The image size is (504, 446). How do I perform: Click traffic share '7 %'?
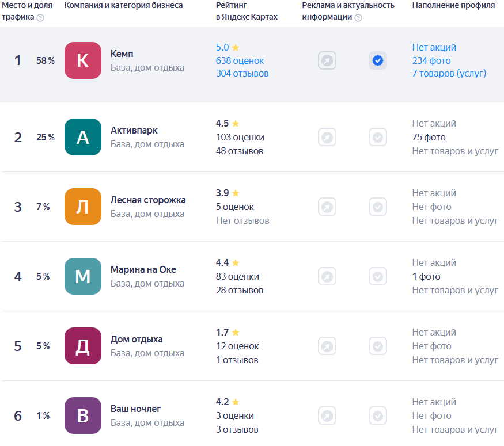pyautogui.click(x=43, y=207)
